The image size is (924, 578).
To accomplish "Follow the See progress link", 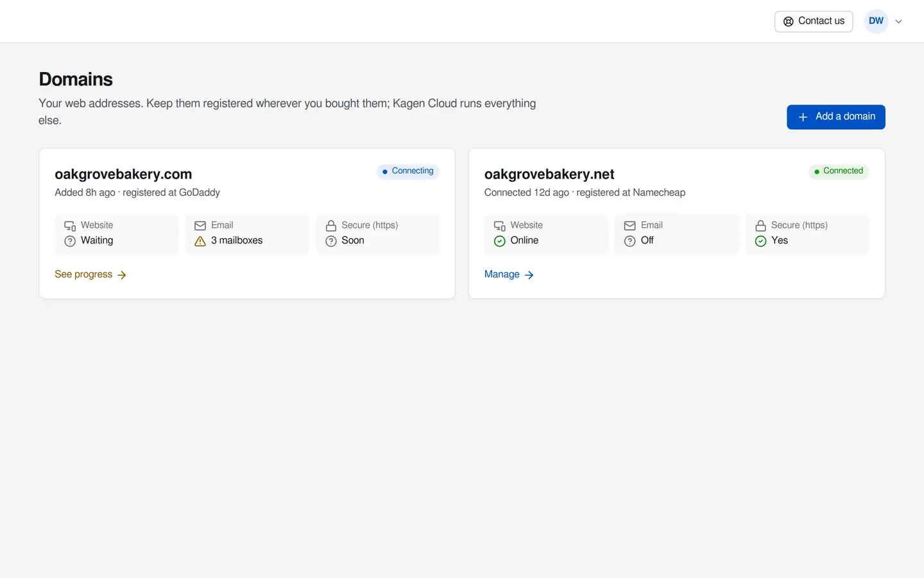I will [x=90, y=274].
